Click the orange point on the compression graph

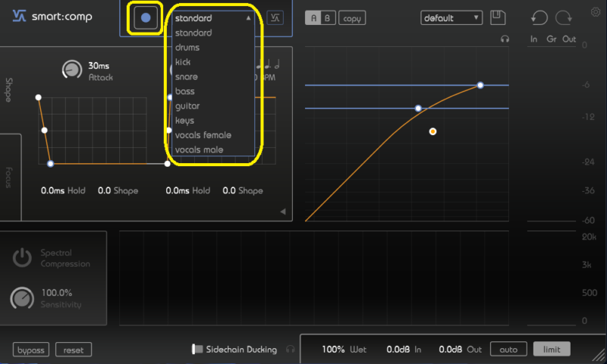(432, 131)
